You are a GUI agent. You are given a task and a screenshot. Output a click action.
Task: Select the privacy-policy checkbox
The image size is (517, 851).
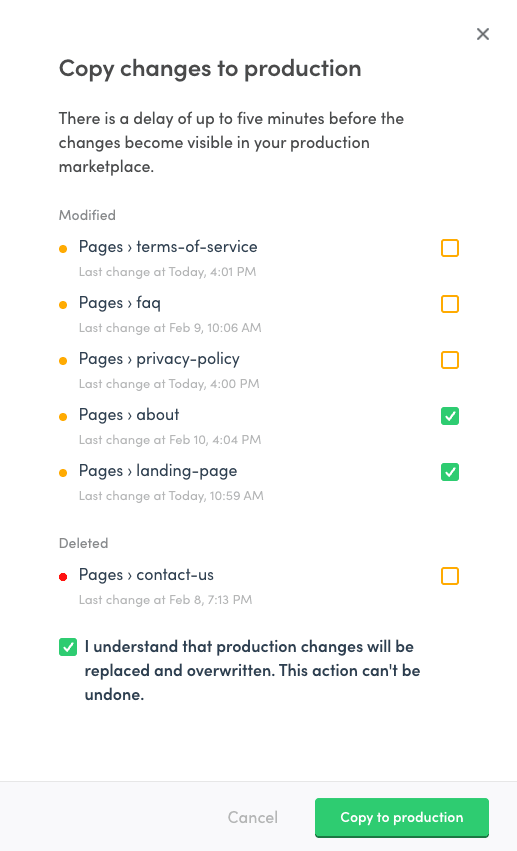click(x=450, y=360)
